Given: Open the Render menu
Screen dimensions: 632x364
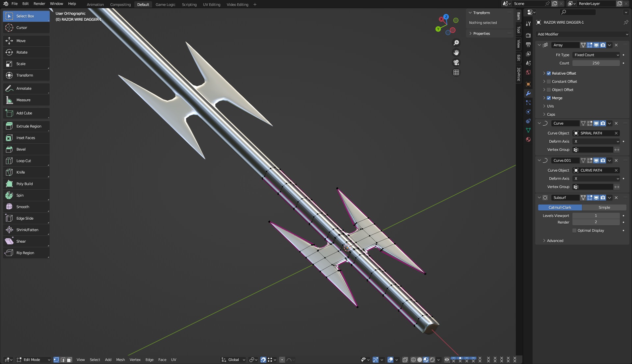Looking at the screenshot, I should [39, 4].
